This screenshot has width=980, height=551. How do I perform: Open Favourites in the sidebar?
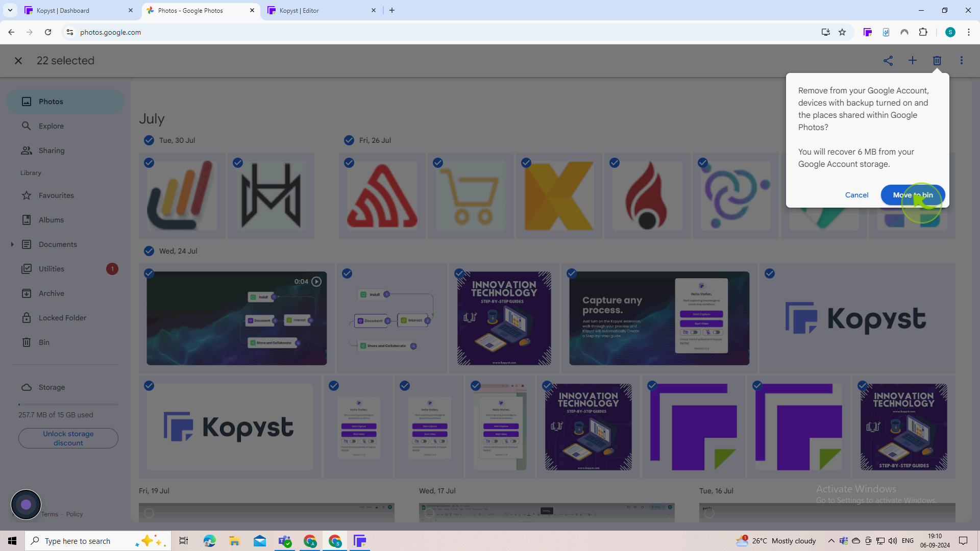tap(65, 195)
